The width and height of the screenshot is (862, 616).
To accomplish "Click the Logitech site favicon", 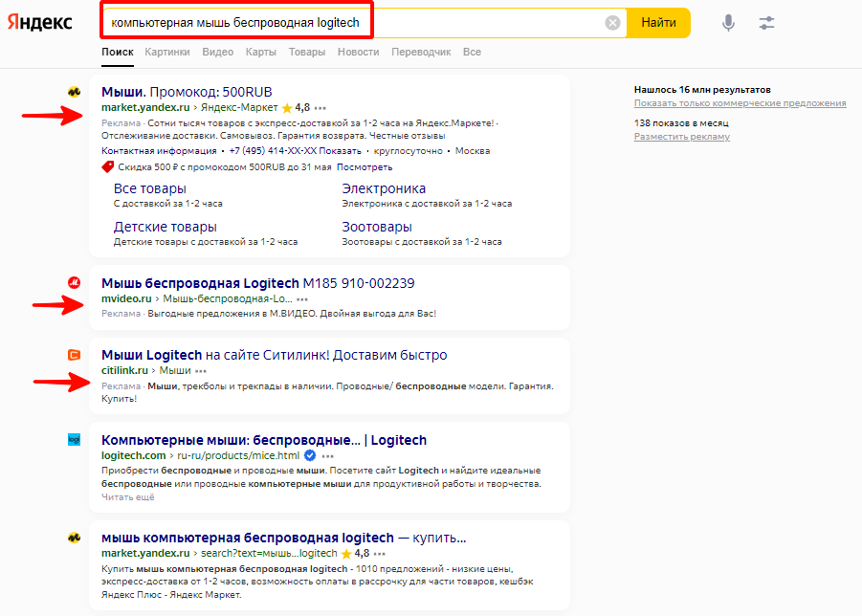I will 75,440.
